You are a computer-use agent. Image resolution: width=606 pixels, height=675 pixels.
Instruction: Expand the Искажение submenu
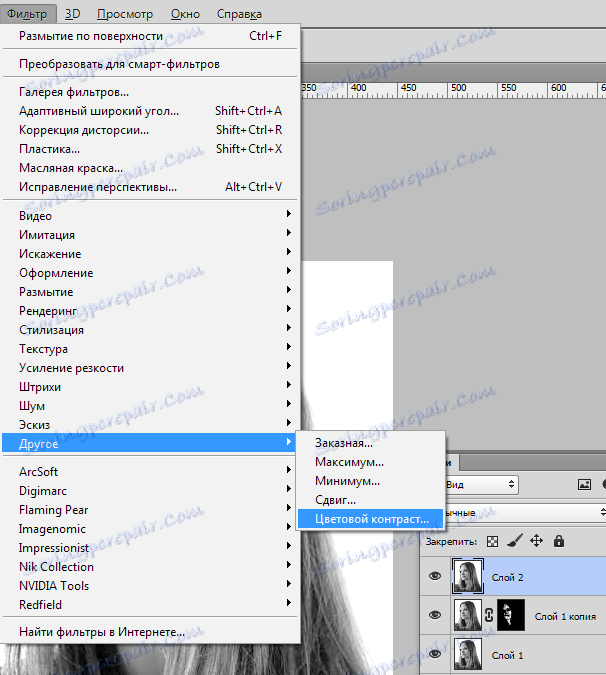149,254
